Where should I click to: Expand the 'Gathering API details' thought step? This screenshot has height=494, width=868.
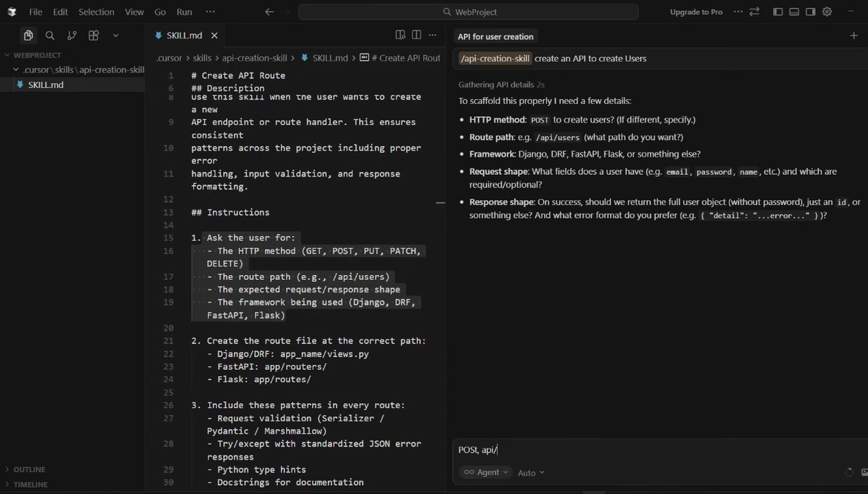coord(501,85)
